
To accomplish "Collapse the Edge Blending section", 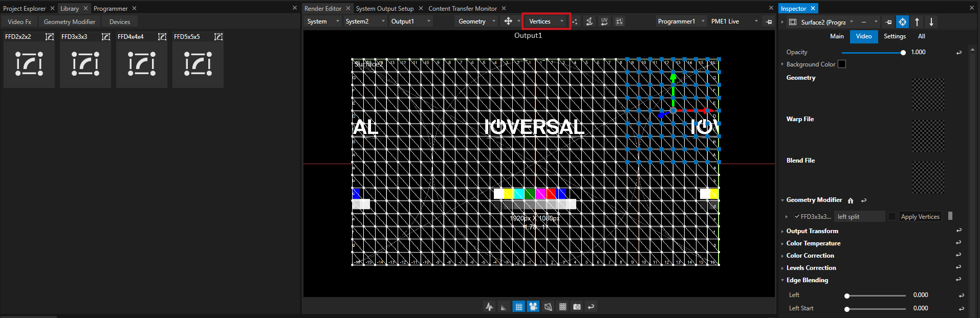I will (782, 280).
